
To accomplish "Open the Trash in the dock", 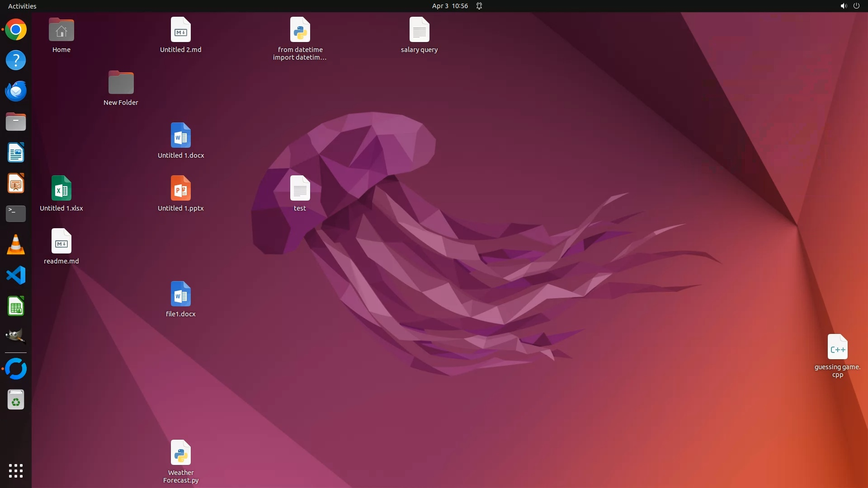I will [16, 400].
